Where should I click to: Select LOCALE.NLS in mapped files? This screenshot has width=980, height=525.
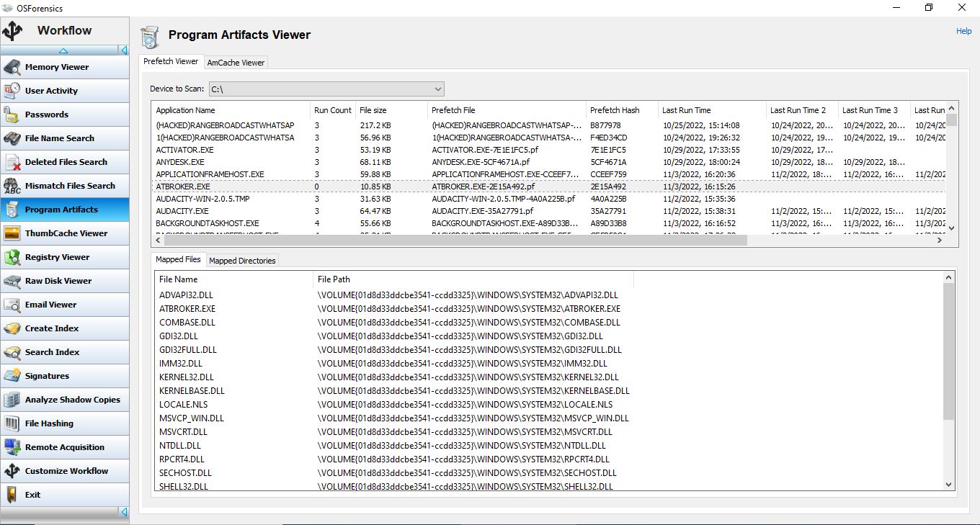(x=184, y=404)
